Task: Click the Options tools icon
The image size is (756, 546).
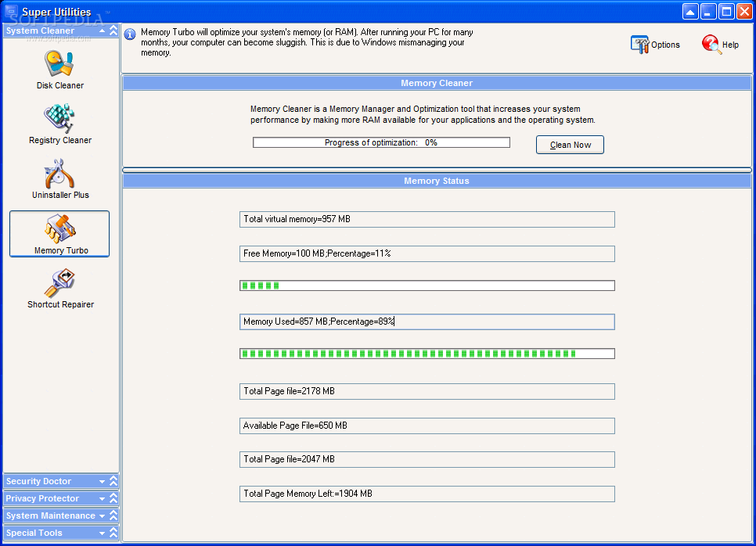Action: (640, 45)
